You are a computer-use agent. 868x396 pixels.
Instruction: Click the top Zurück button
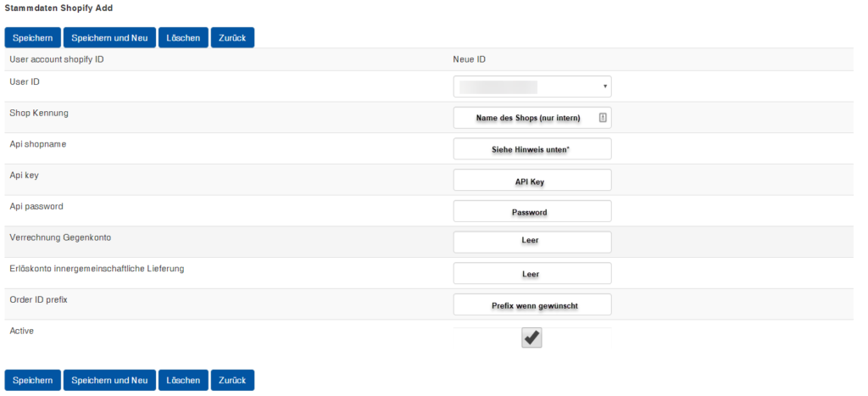232,38
